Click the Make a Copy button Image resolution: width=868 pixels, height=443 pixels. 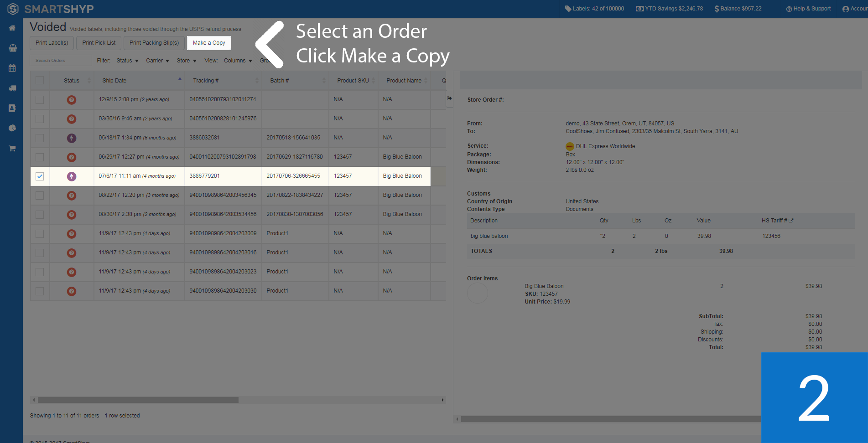click(x=209, y=43)
